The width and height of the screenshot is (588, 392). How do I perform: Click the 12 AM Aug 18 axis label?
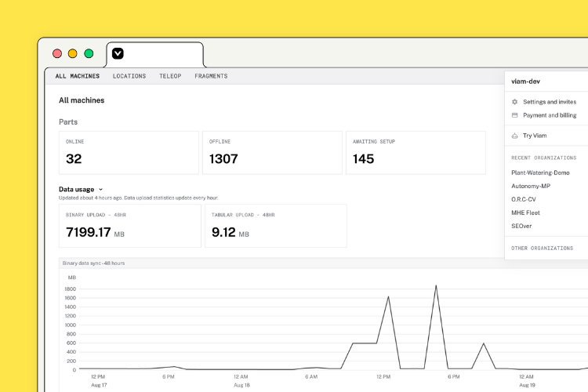pos(241,381)
